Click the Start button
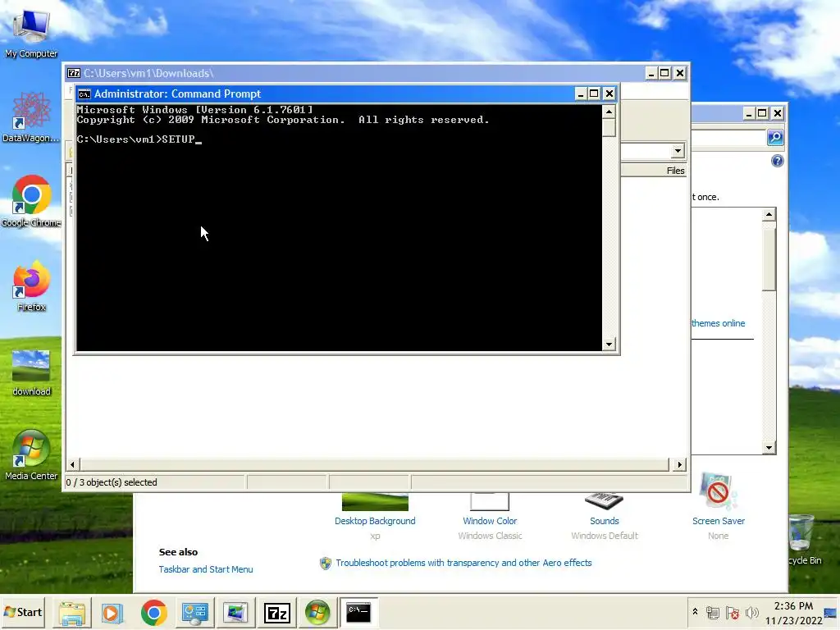This screenshot has height=630, width=840. tap(23, 612)
